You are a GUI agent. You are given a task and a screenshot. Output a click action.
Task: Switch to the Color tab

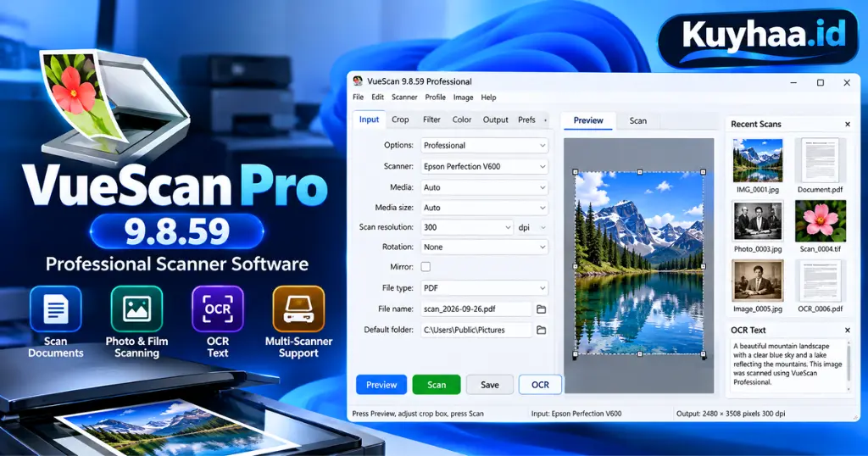[x=462, y=120]
